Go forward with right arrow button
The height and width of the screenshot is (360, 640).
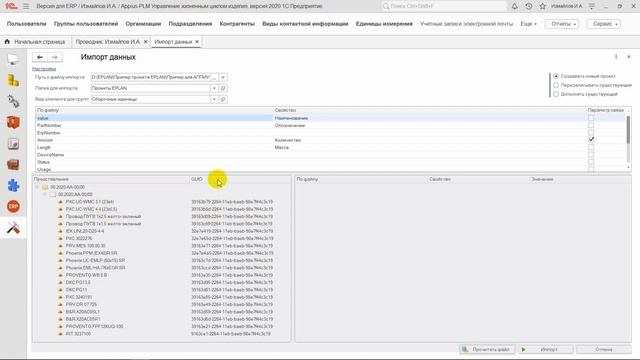[55, 57]
